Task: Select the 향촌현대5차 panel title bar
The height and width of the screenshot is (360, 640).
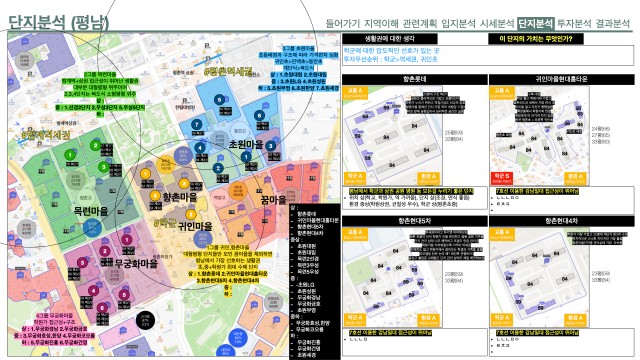Action: pyautogui.click(x=415, y=221)
